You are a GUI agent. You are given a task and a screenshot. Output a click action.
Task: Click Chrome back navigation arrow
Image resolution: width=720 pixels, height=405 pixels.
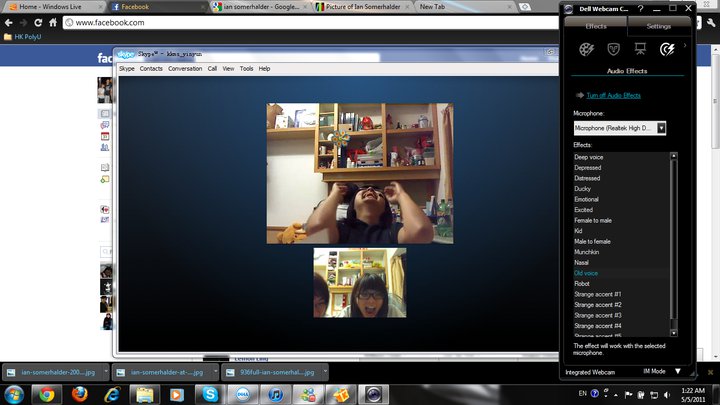coord(9,22)
